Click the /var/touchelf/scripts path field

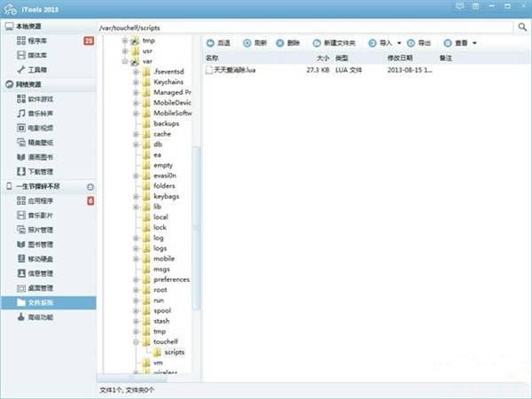[x=301, y=27]
